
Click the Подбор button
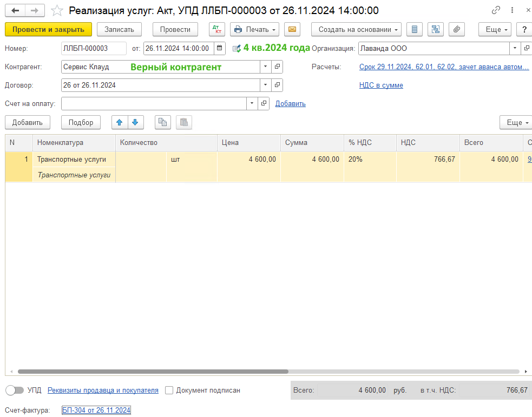tap(81, 122)
